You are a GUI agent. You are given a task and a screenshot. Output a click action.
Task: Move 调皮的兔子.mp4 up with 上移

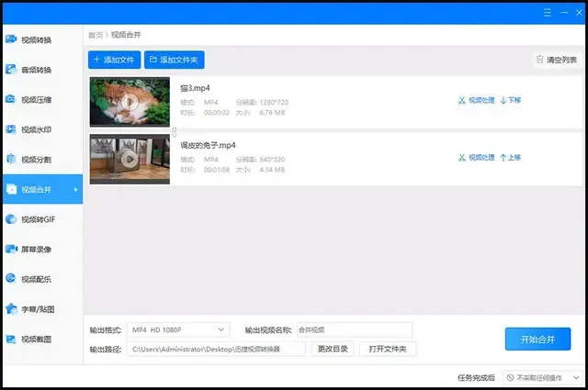[511, 158]
